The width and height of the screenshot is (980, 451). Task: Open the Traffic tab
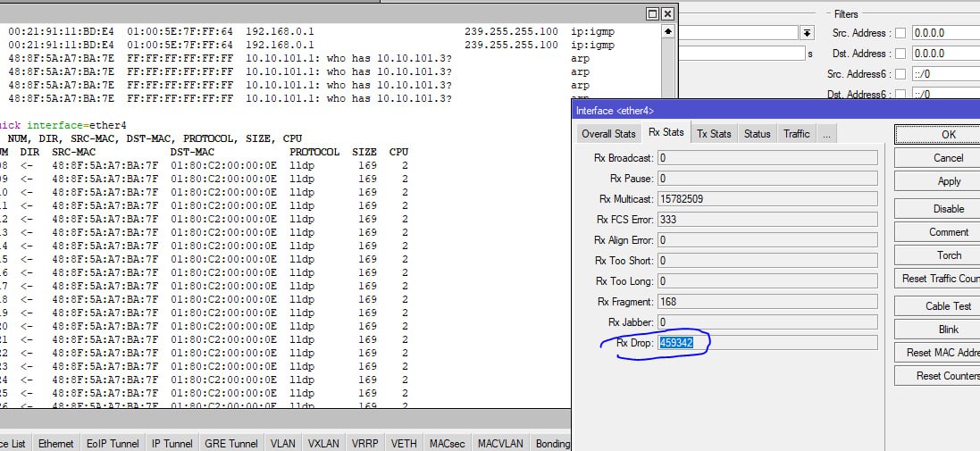click(796, 134)
